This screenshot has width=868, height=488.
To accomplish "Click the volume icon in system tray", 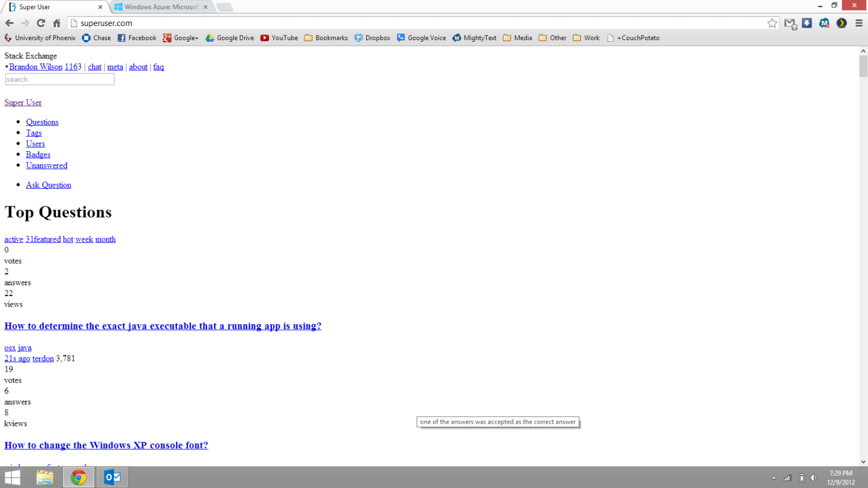I will pos(814,478).
